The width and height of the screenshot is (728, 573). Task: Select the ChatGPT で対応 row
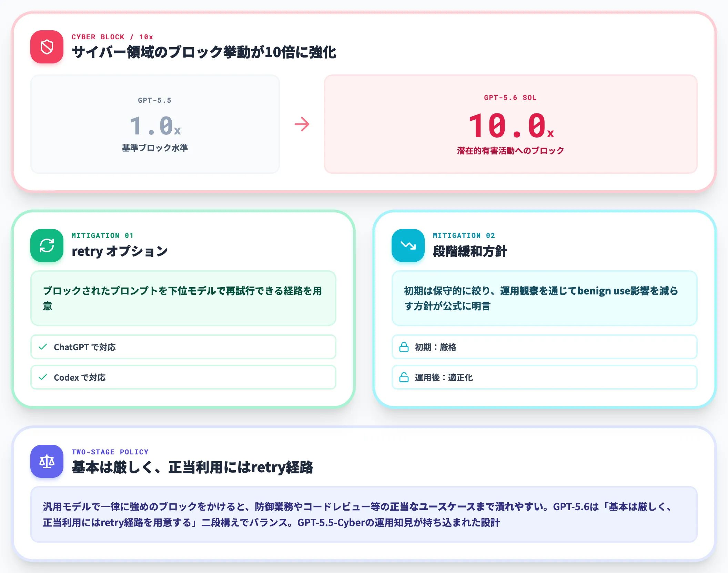pos(183,347)
